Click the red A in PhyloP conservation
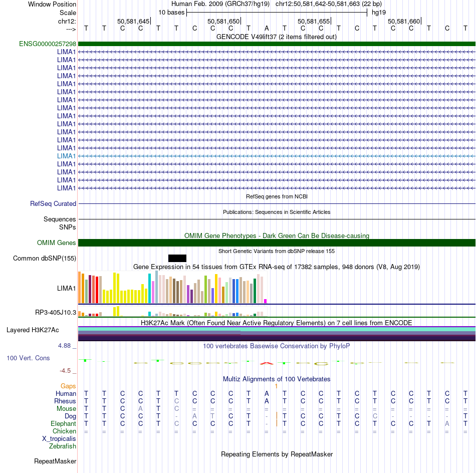 coord(267,363)
